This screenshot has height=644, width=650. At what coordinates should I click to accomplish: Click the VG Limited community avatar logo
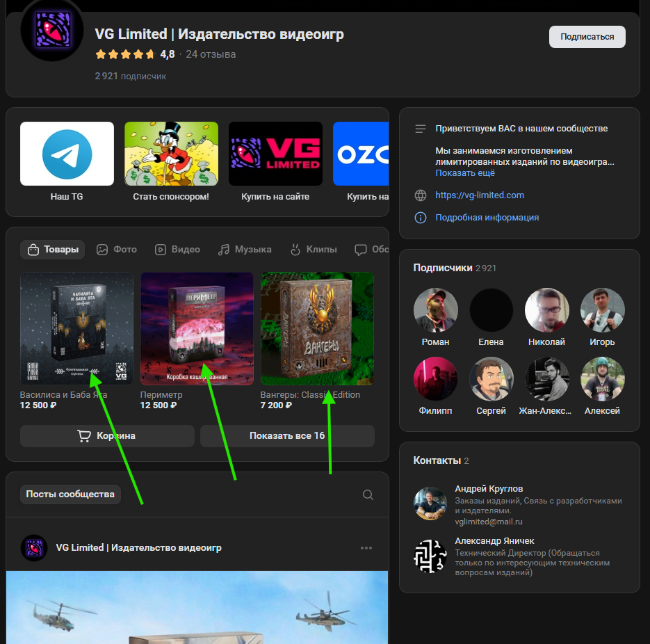[x=52, y=30]
